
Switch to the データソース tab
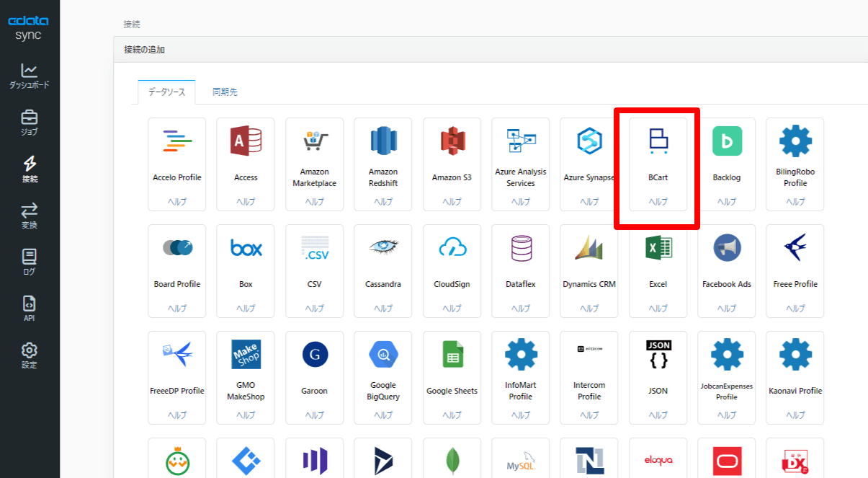tap(166, 92)
